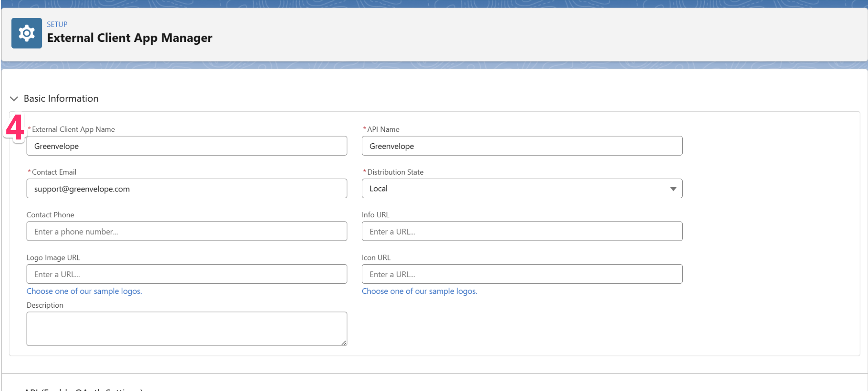
Task: Click the External Client App Manager heading
Action: (130, 38)
